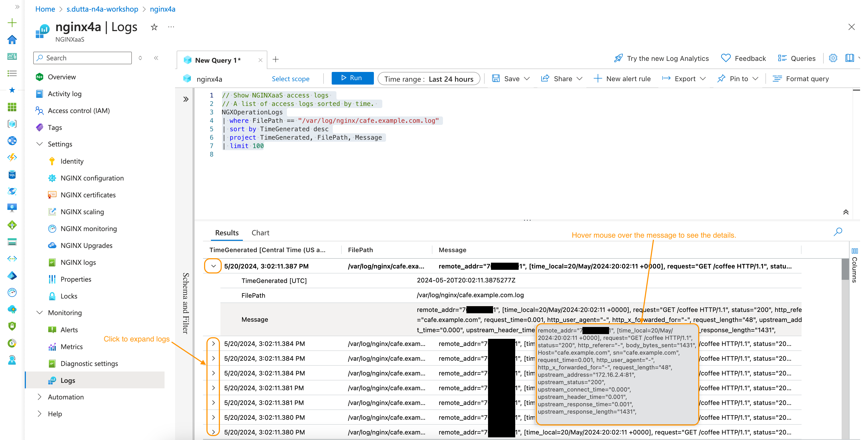Click the search magnifier in results pane
Screen dimensions: 868x440
(x=838, y=232)
